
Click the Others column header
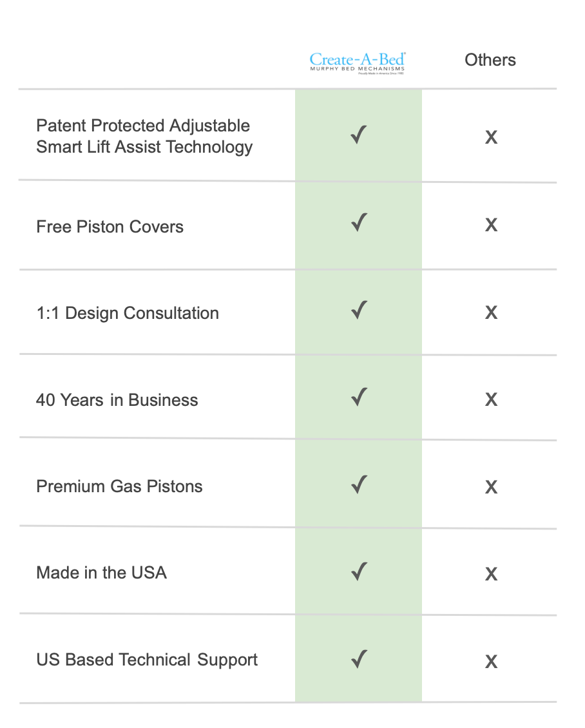(x=490, y=60)
